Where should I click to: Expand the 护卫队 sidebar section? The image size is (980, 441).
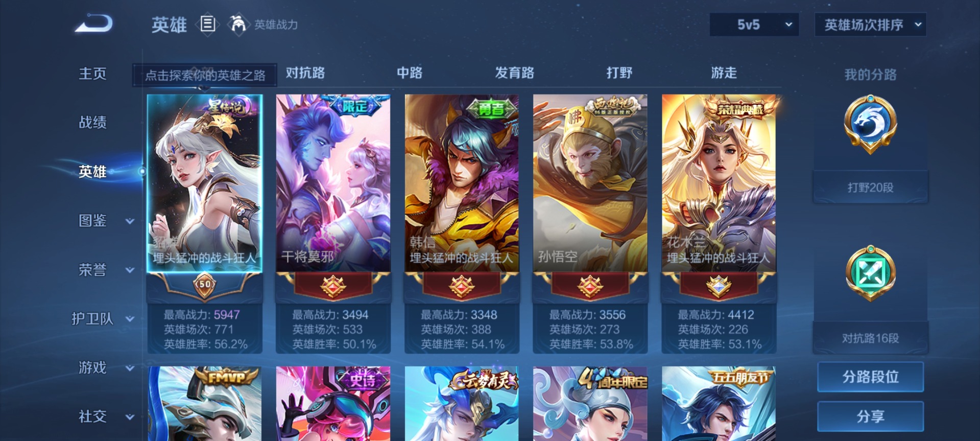pyautogui.click(x=102, y=319)
